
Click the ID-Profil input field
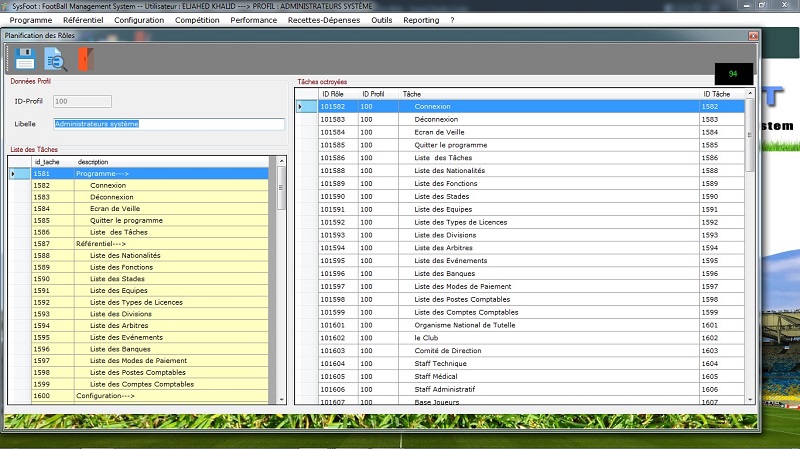(82, 101)
